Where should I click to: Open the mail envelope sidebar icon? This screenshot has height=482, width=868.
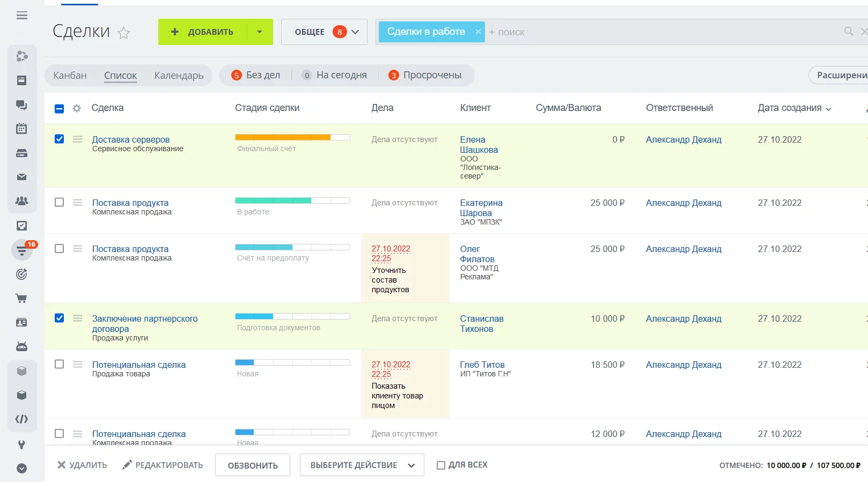(x=21, y=177)
